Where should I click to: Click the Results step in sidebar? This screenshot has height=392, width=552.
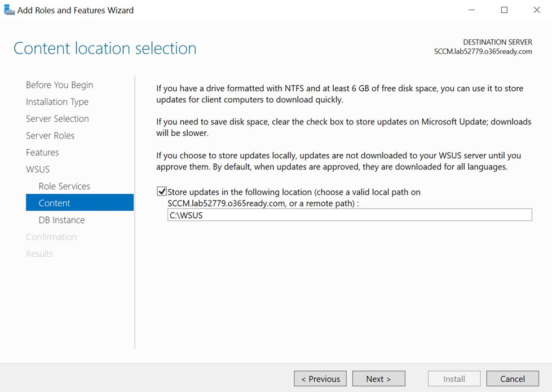39,253
